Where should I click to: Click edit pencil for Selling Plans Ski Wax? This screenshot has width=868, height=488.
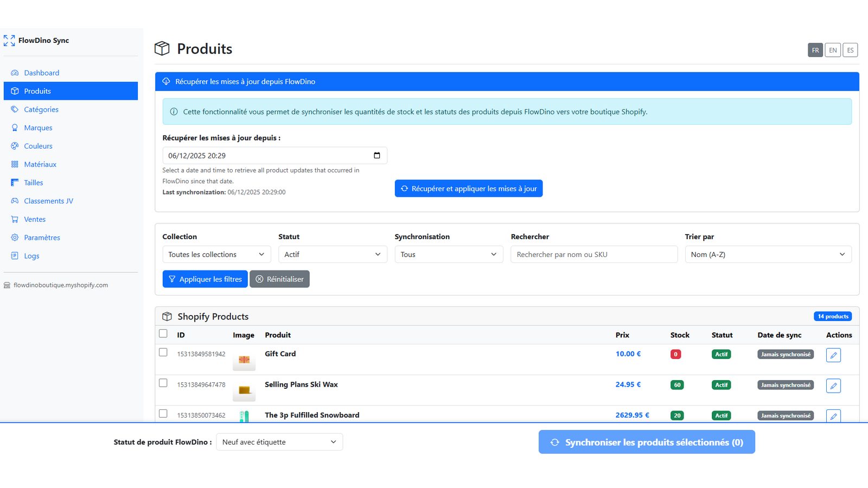click(x=833, y=386)
